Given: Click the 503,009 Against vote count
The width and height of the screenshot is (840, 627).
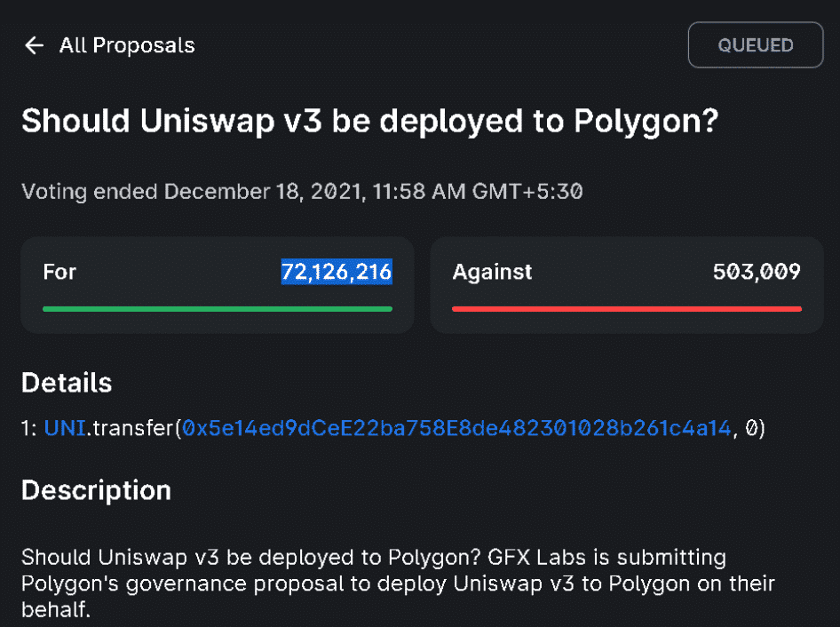Looking at the screenshot, I should [757, 272].
